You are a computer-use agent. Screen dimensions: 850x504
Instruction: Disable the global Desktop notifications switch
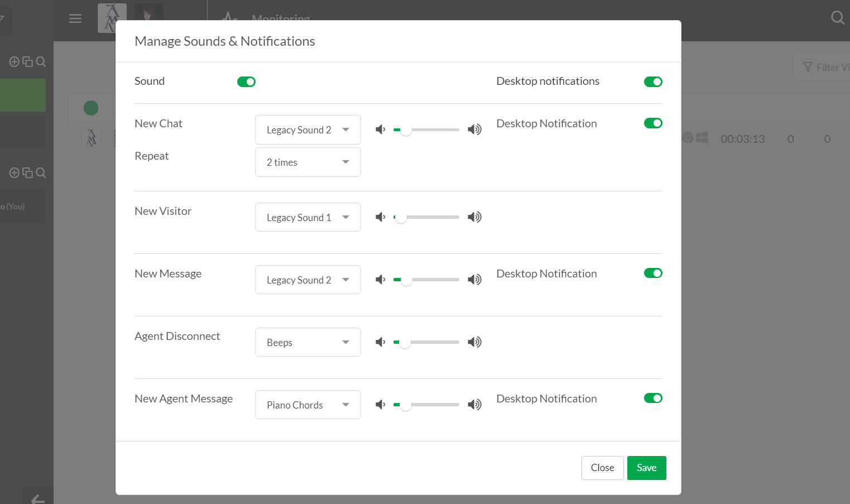(653, 82)
